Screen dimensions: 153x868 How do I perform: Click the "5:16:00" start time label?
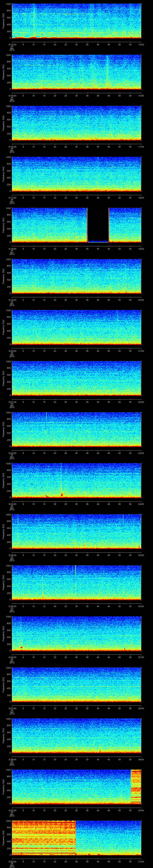[x=12, y=147]
